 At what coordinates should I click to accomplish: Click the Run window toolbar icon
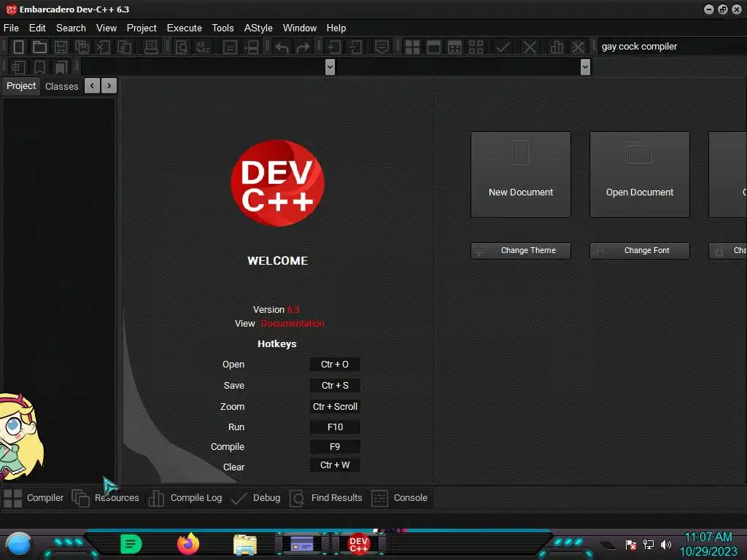(x=433, y=47)
